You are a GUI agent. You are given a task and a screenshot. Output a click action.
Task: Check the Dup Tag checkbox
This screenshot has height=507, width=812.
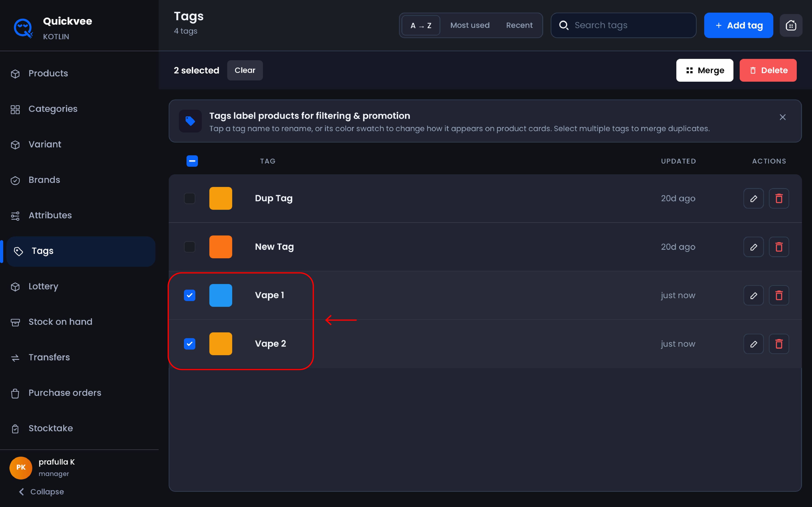(190, 199)
